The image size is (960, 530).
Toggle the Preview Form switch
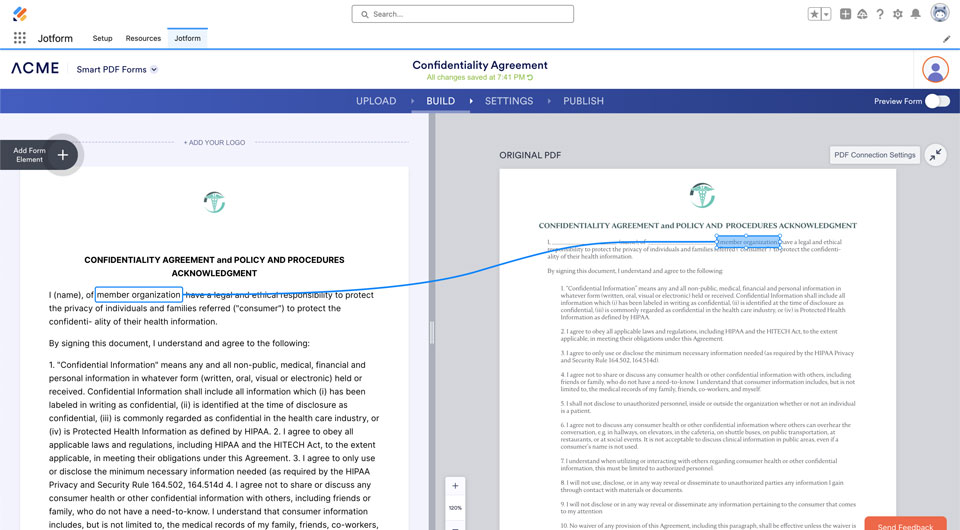point(937,101)
